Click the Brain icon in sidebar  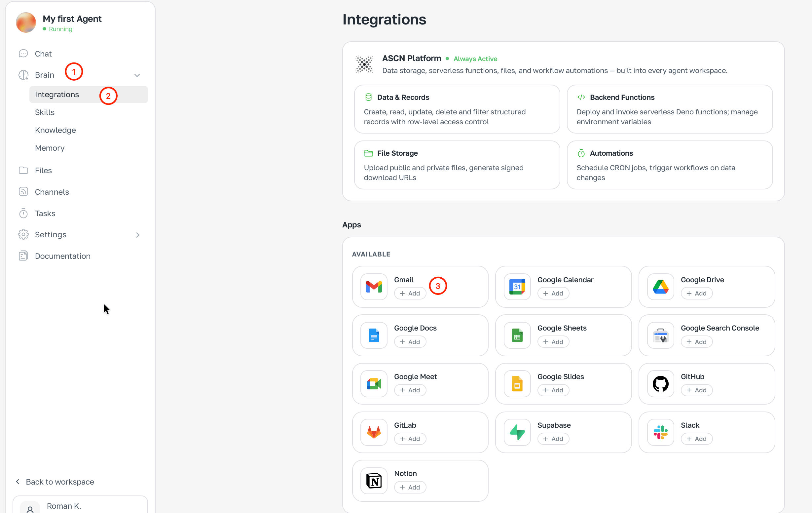(x=23, y=75)
